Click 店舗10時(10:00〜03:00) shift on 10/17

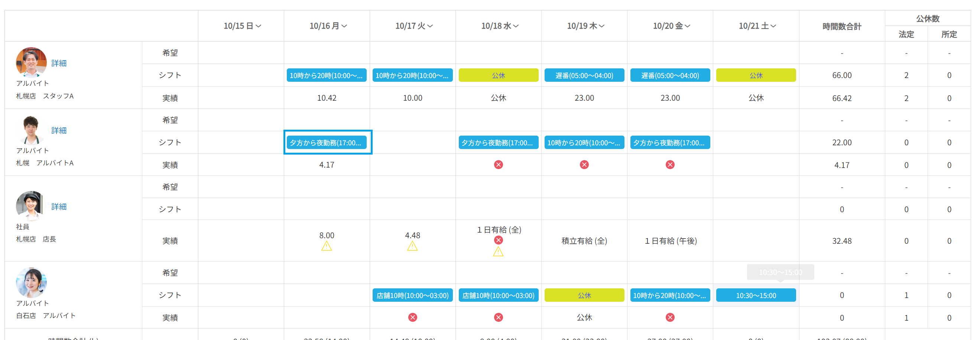pos(412,295)
